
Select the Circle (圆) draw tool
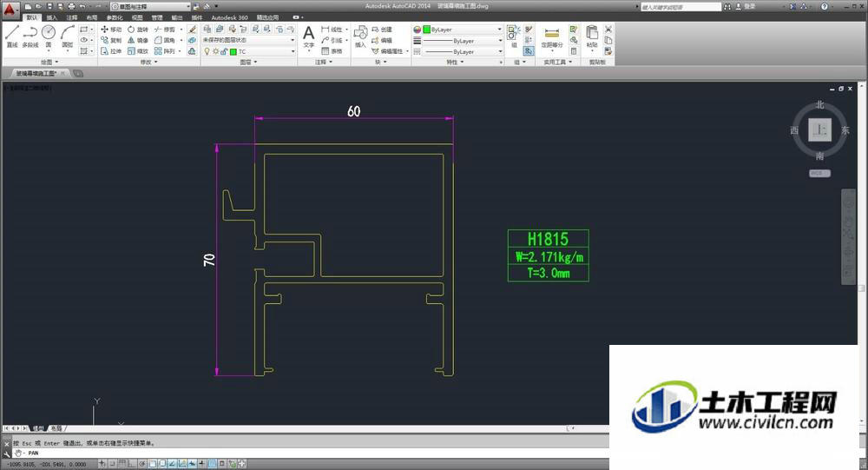48,35
